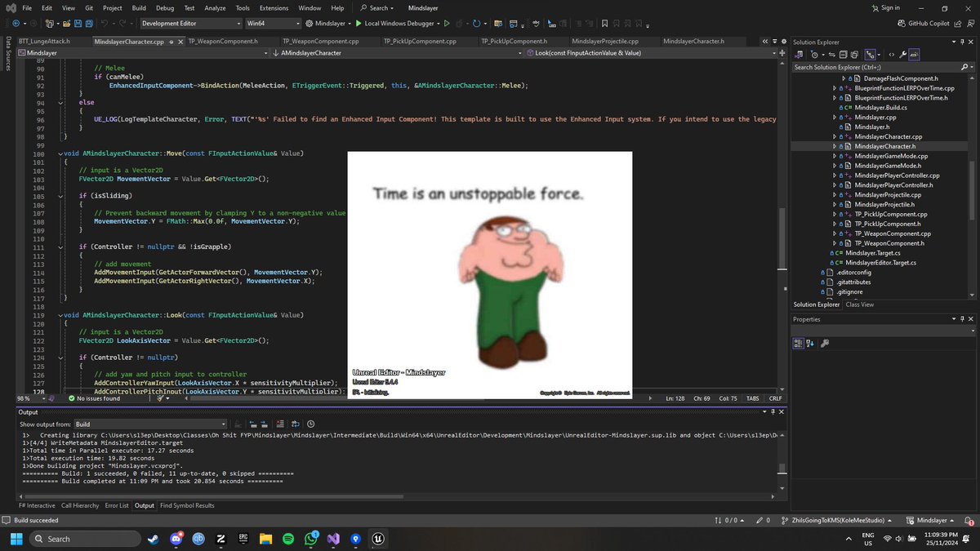Click Pending Changes Filter clock icon
Screen dimensions: 980x551
(814, 55)
